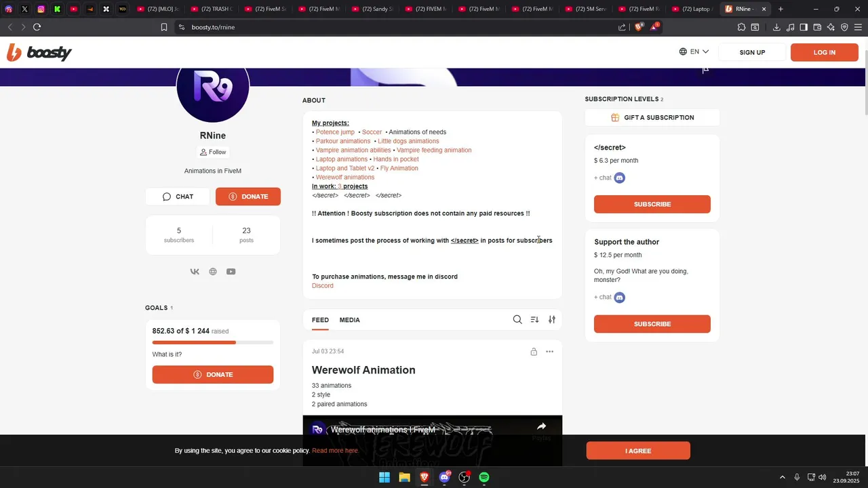Switch to the Sandy browser tab

[373, 9]
